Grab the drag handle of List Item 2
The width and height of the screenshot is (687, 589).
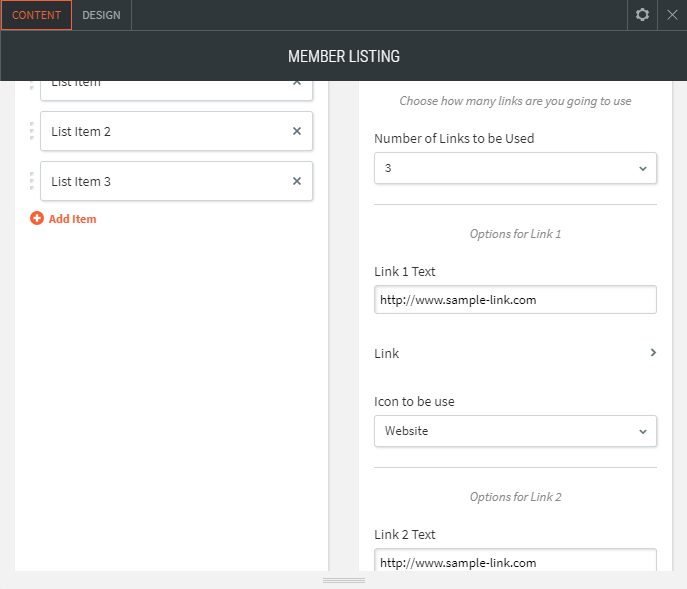[x=32, y=131]
